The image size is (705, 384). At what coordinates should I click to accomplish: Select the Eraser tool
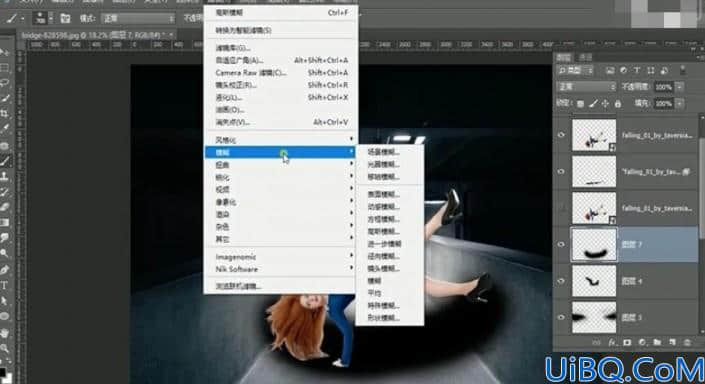pos(4,207)
